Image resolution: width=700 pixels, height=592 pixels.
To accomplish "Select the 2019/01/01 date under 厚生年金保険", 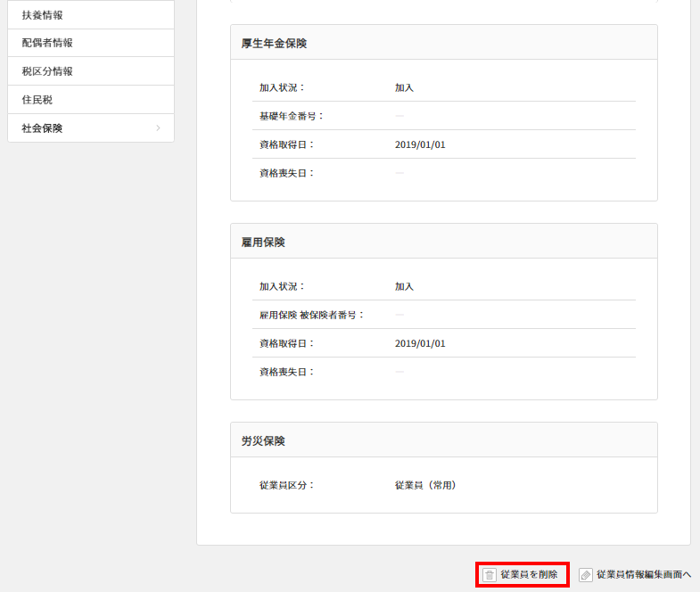I will click(x=420, y=144).
